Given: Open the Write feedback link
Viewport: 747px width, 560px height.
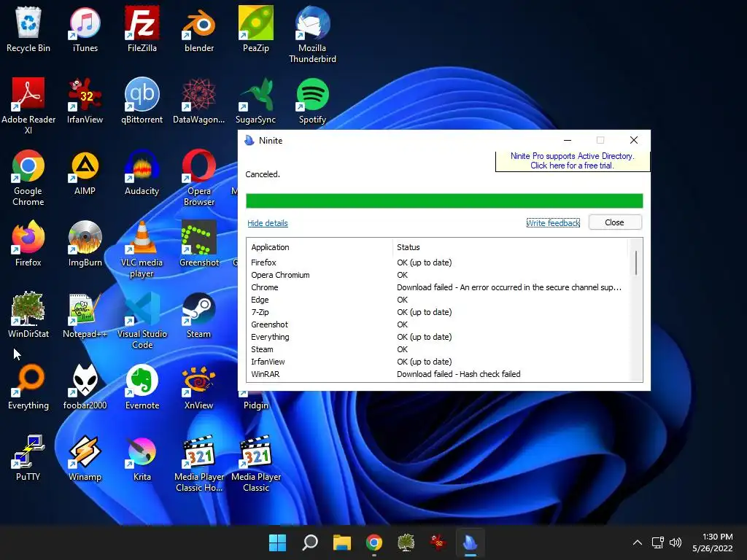Looking at the screenshot, I should (553, 223).
